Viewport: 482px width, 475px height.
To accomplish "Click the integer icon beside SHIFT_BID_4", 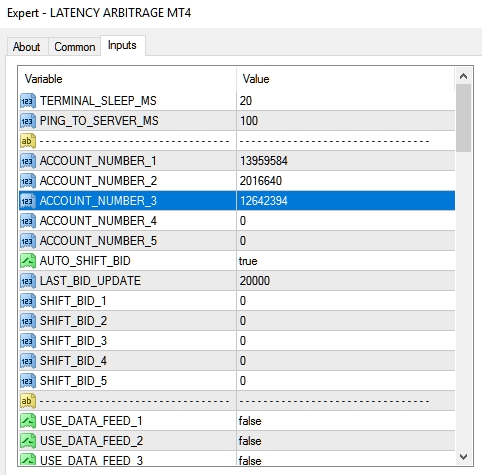I will (x=28, y=361).
